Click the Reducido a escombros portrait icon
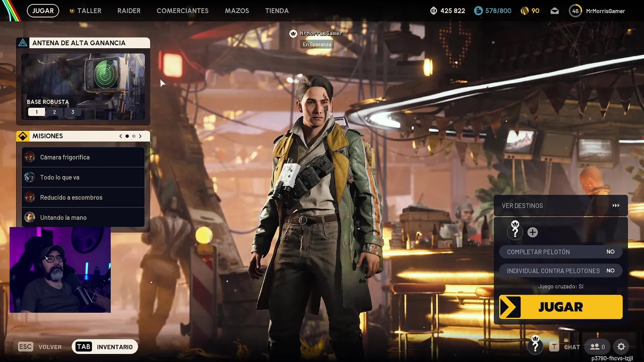644x362 pixels. click(30, 197)
